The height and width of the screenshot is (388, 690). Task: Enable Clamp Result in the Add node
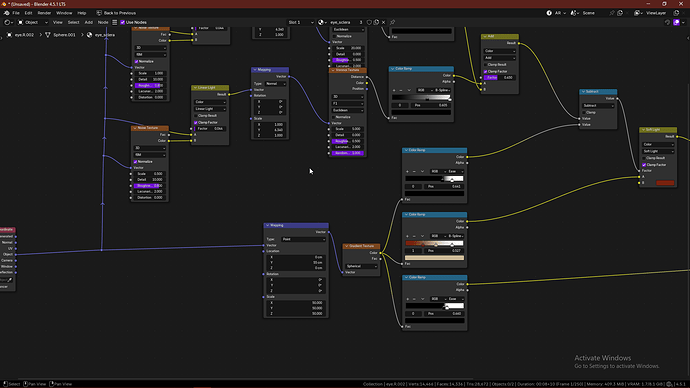tap(485, 65)
